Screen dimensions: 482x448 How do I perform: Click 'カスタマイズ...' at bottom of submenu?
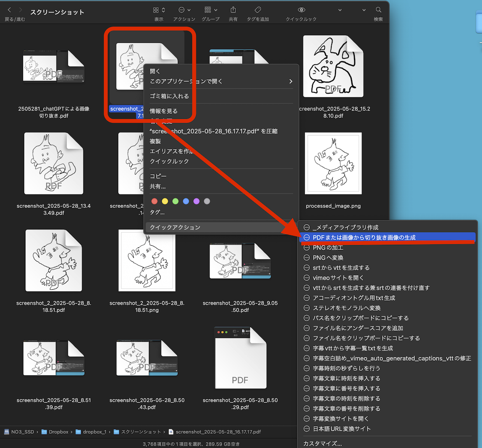322,443
